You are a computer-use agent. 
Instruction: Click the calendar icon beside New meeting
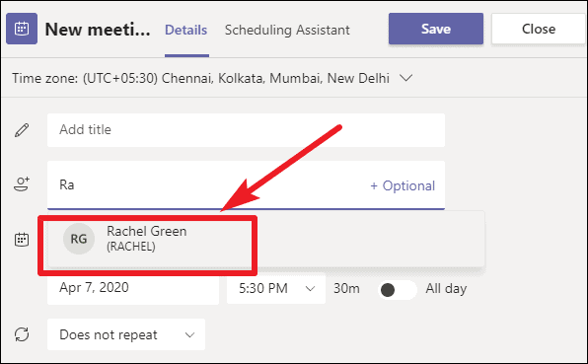[22, 29]
